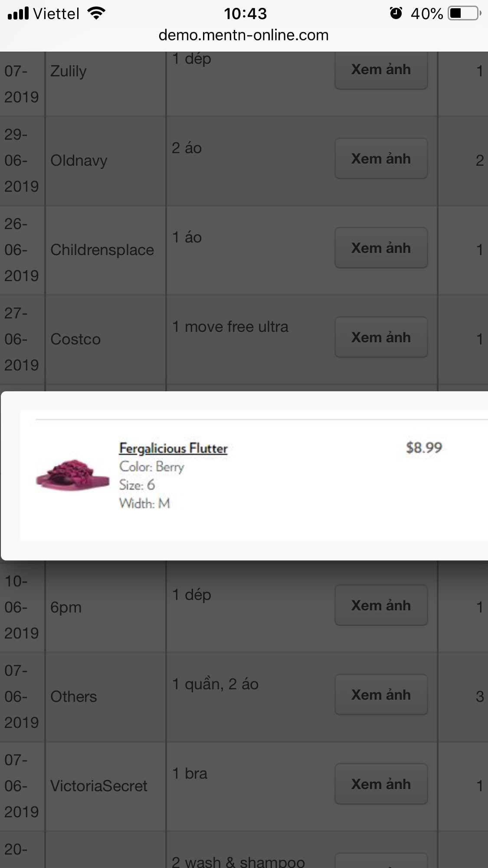Show photo for the Others order
488x868 pixels.
click(x=381, y=695)
